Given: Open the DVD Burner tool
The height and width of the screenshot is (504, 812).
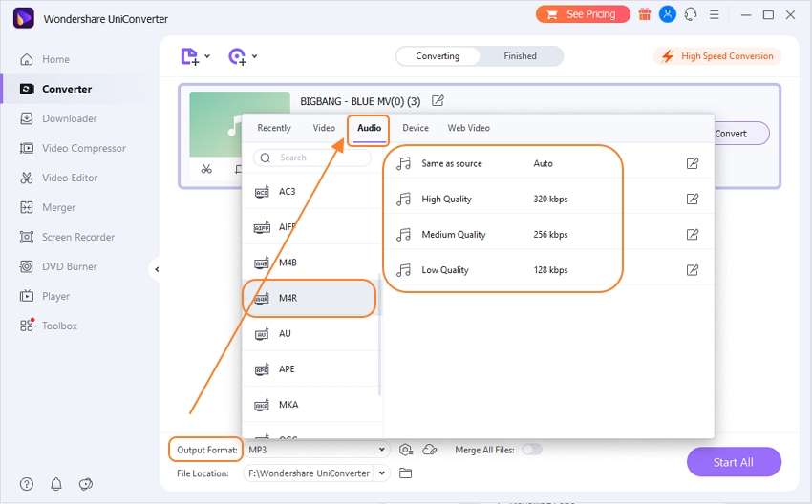Looking at the screenshot, I should (x=58, y=266).
